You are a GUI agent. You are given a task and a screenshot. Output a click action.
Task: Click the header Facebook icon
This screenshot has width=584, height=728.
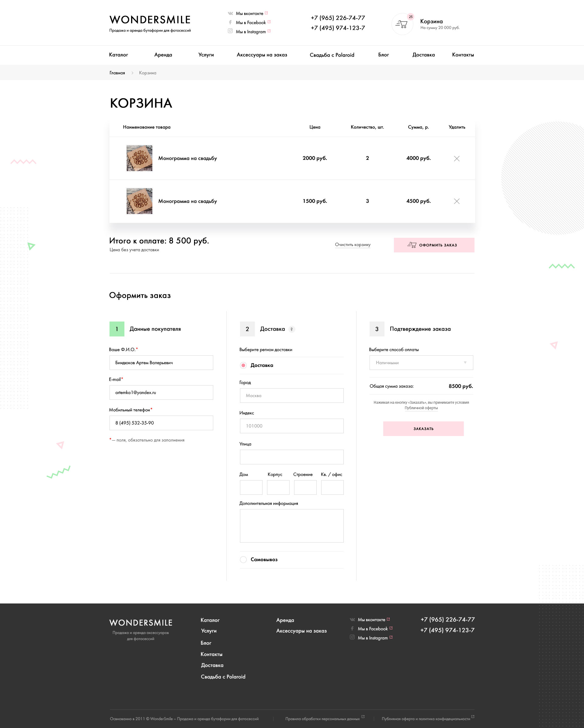click(230, 22)
